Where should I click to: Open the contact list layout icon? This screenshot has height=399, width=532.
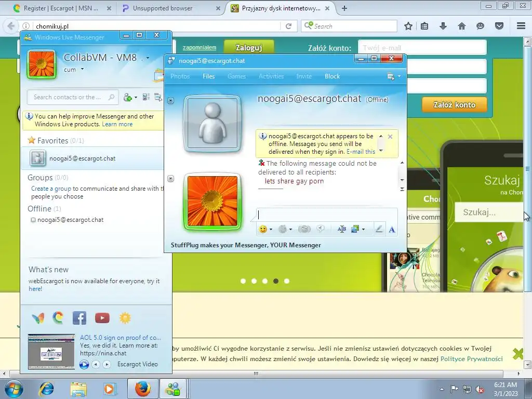[146, 97]
